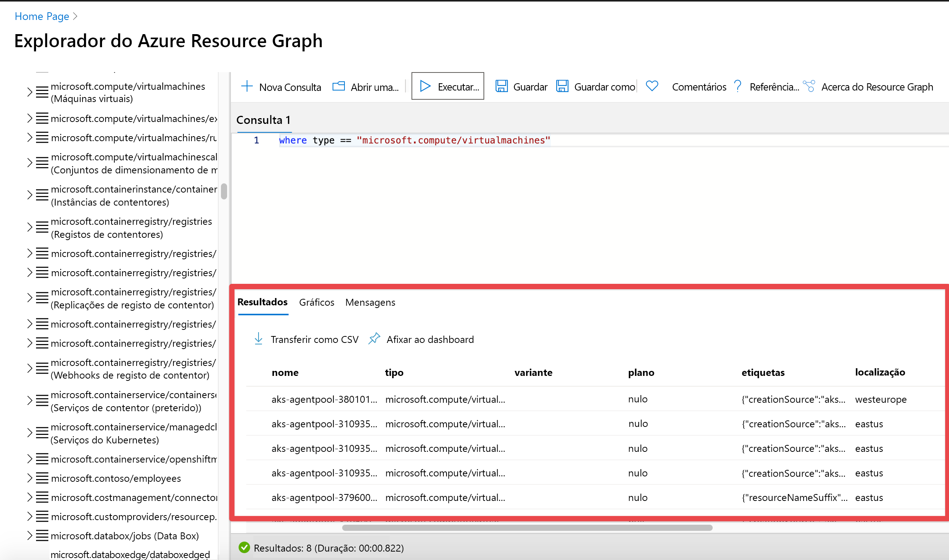Click the etiquetas column header
This screenshot has height=560, width=949.
[x=763, y=372]
